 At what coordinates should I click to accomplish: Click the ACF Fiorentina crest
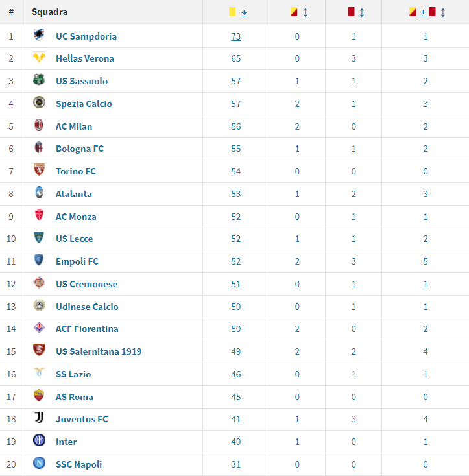[x=39, y=327]
